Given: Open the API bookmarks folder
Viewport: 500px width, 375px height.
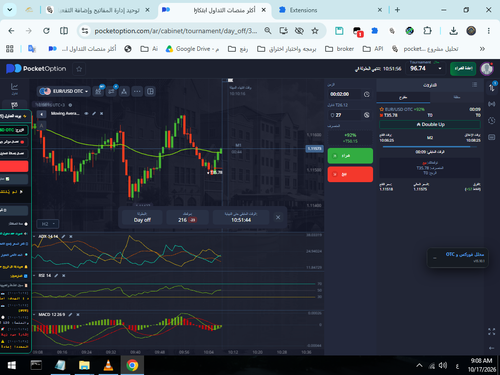Looking at the screenshot, I should (x=373, y=49).
